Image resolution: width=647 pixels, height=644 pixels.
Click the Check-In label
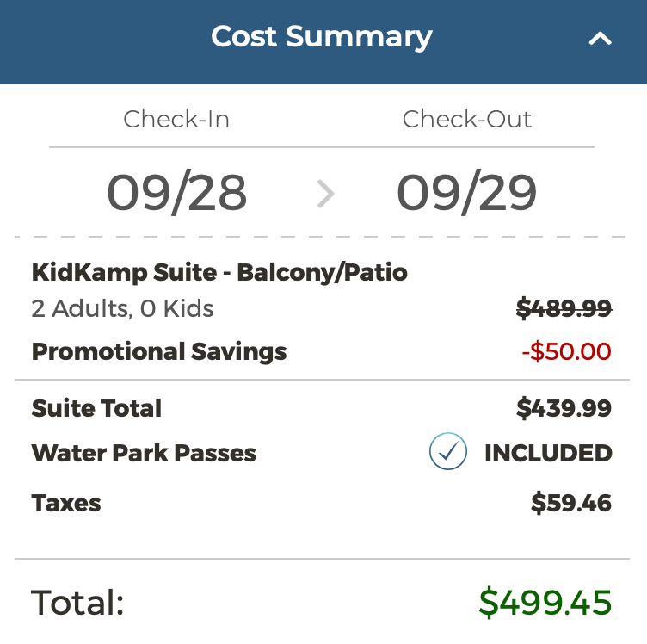click(176, 119)
